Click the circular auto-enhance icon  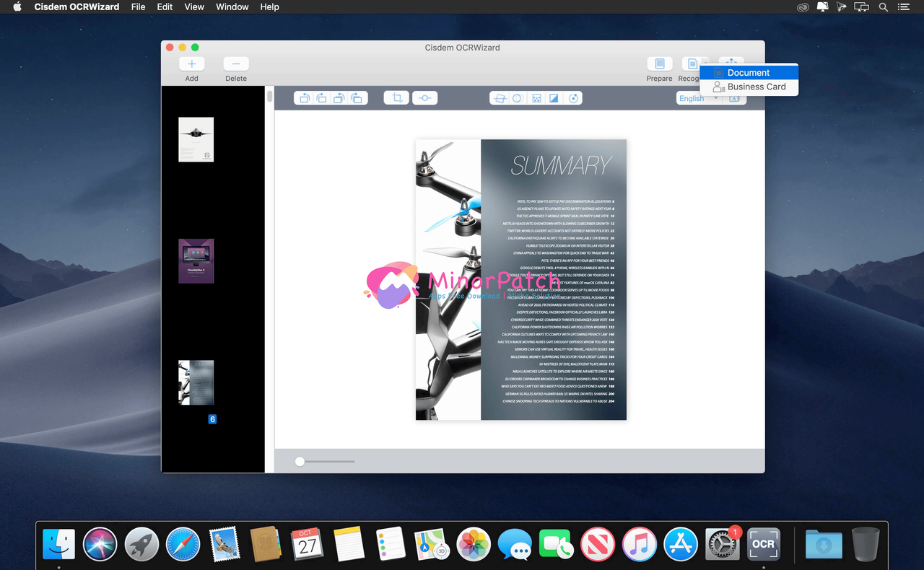(573, 98)
